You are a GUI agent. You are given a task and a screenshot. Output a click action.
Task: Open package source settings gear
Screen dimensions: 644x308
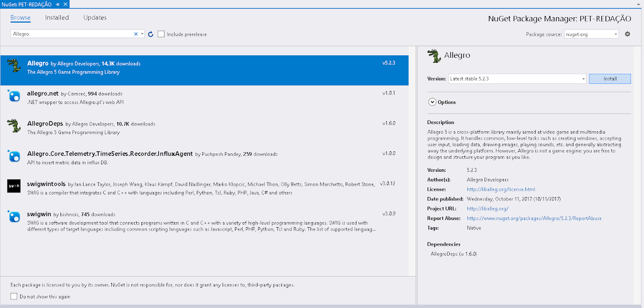click(x=627, y=34)
